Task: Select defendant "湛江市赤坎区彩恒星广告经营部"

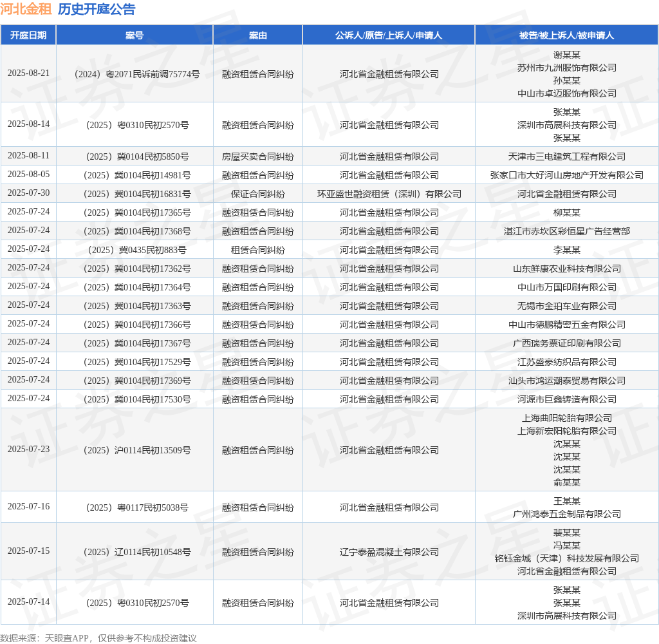Action: click(x=566, y=231)
